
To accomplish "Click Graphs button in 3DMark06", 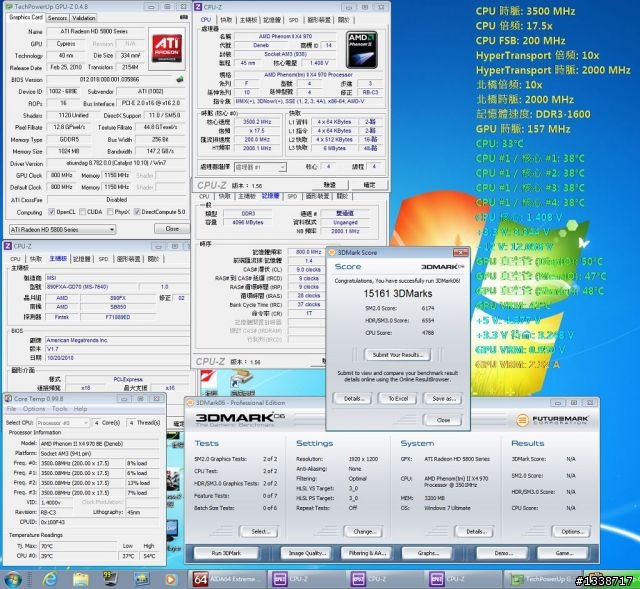I will 428,553.
